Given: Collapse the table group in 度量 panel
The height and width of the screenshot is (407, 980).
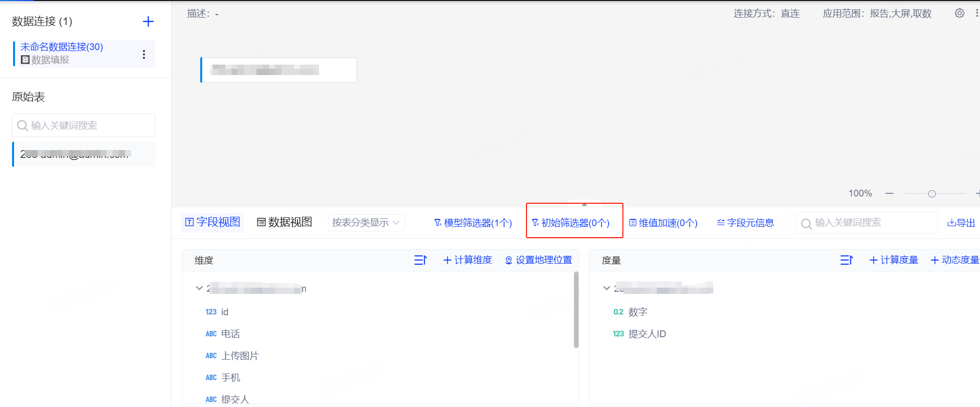Looking at the screenshot, I should click(x=606, y=288).
